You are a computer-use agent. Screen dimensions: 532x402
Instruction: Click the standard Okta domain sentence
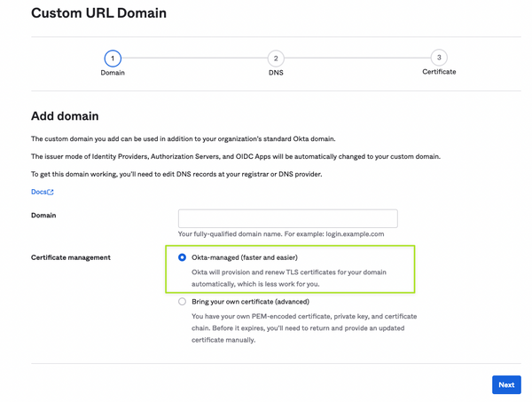click(184, 138)
